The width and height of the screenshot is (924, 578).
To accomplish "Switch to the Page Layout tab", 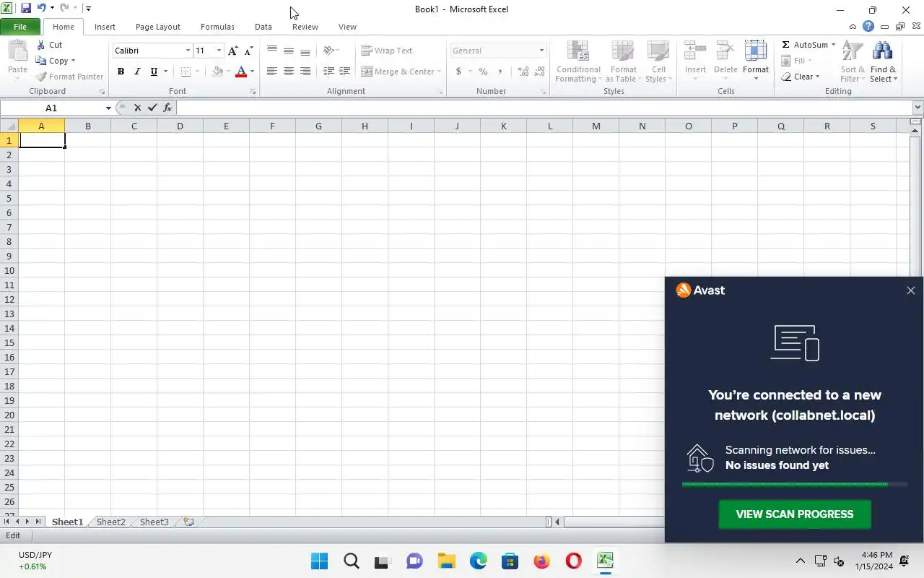I will [x=157, y=27].
